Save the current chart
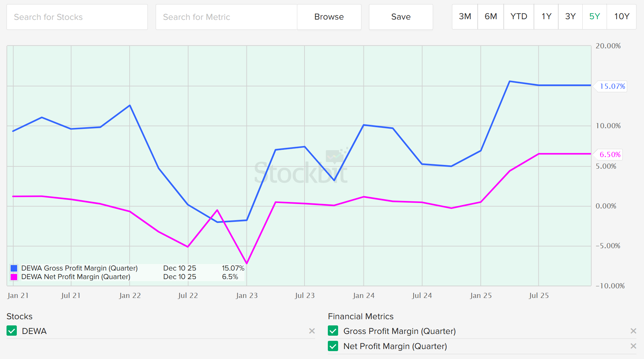Viewport: 644px width, 359px height. pos(401,17)
